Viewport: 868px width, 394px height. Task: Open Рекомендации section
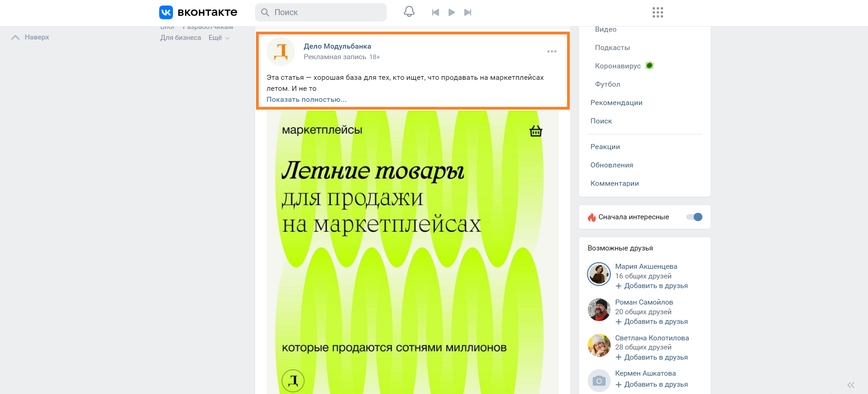pos(616,103)
